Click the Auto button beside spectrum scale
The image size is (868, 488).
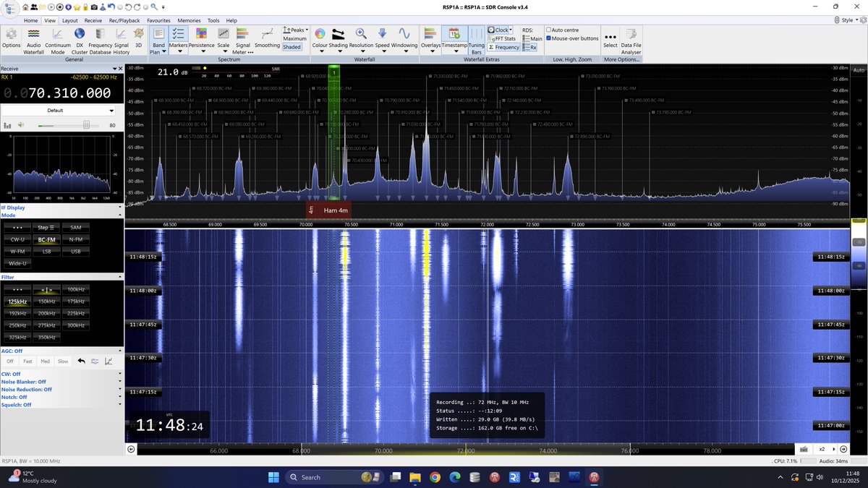click(x=859, y=70)
